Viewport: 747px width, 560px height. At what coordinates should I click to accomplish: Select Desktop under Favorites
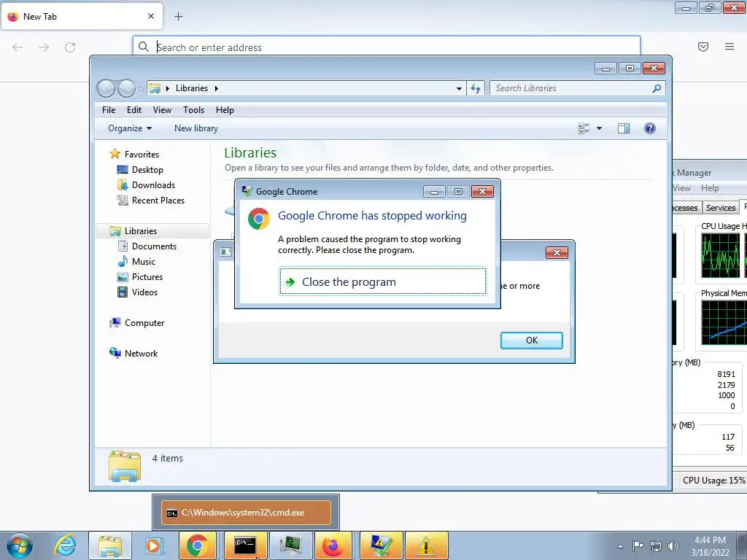pos(147,169)
